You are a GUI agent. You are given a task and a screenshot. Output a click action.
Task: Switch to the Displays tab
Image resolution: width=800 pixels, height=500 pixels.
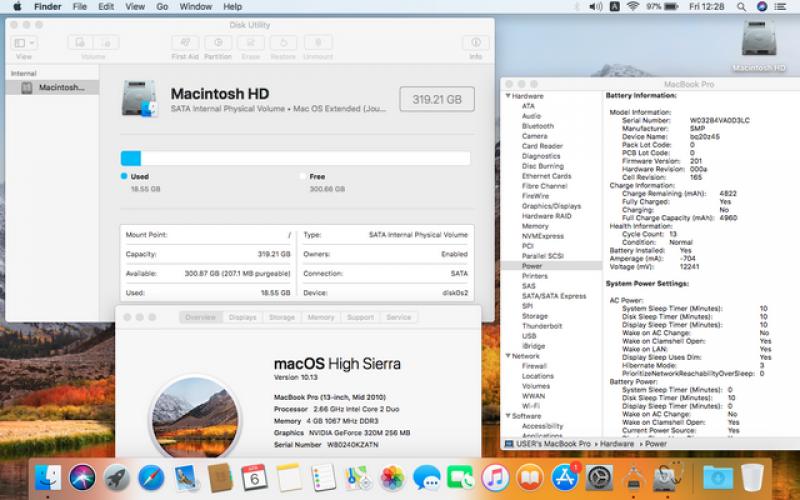point(242,317)
